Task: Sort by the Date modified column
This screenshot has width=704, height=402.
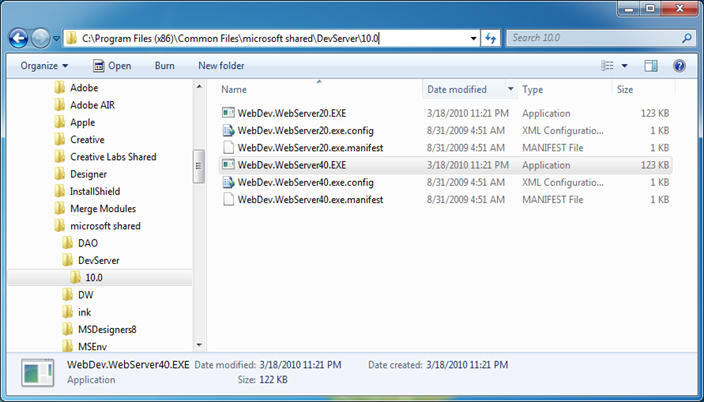Action: (457, 89)
